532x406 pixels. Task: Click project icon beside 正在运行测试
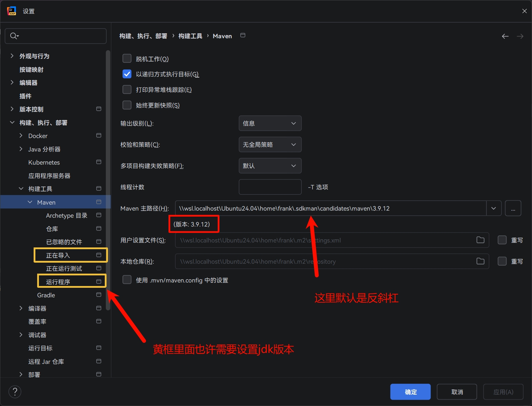point(99,268)
